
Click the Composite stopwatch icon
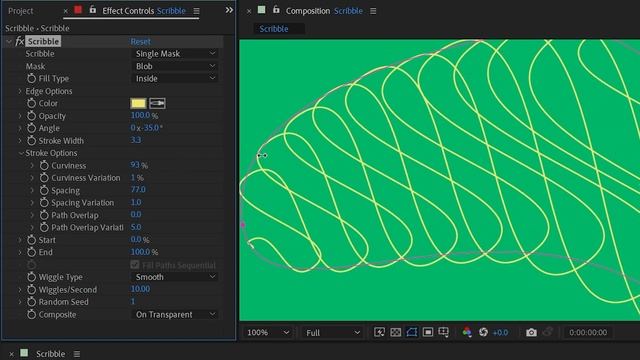tap(31, 314)
